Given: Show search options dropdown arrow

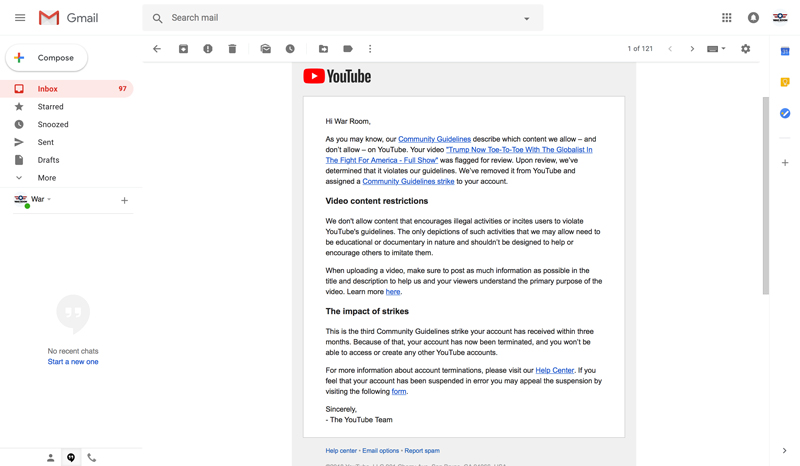Looking at the screenshot, I should [527, 18].
